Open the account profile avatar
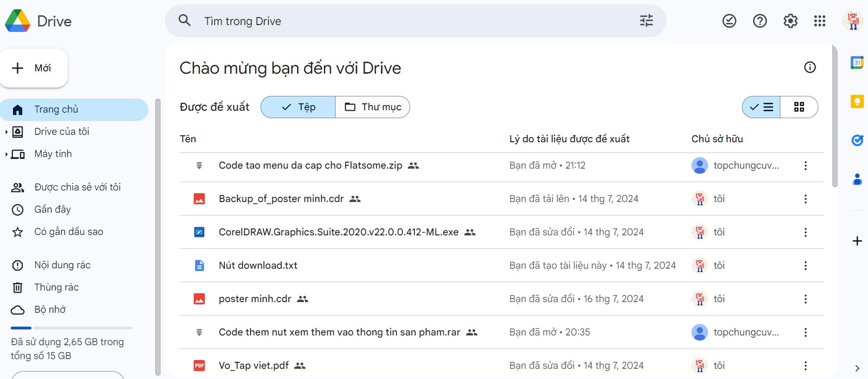The width and height of the screenshot is (868, 379). [853, 21]
